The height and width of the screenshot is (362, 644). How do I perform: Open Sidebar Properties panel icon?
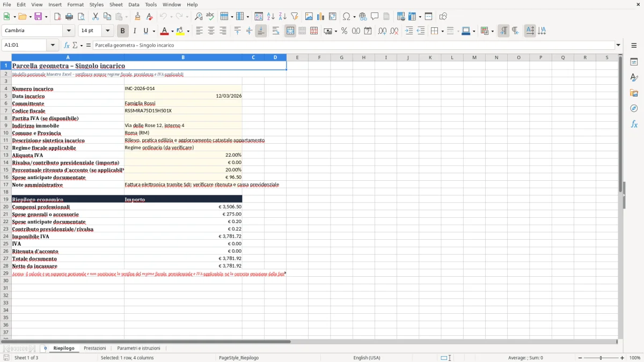click(x=634, y=62)
